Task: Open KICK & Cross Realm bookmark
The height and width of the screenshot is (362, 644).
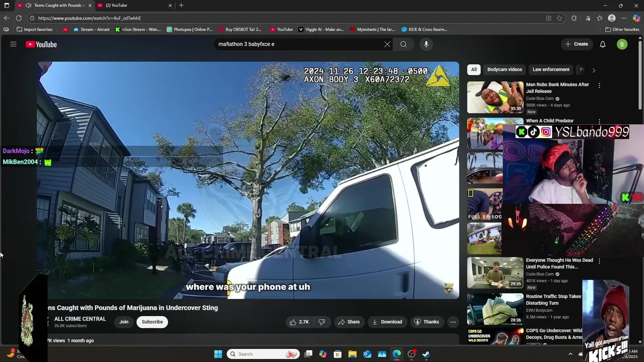Action: 424,29
